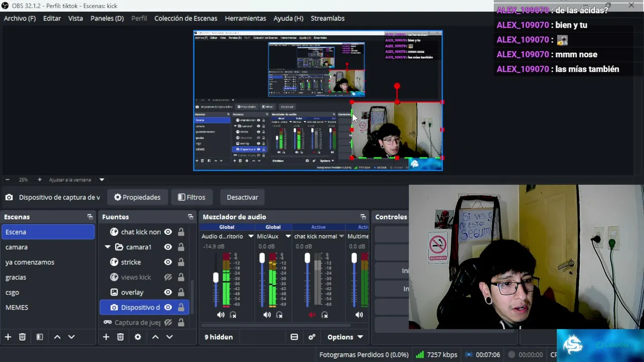Image resolution: width=644 pixels, height=362 pixels.
Task: Unmute the chat kick normal channel
Action: coord(312,315)
